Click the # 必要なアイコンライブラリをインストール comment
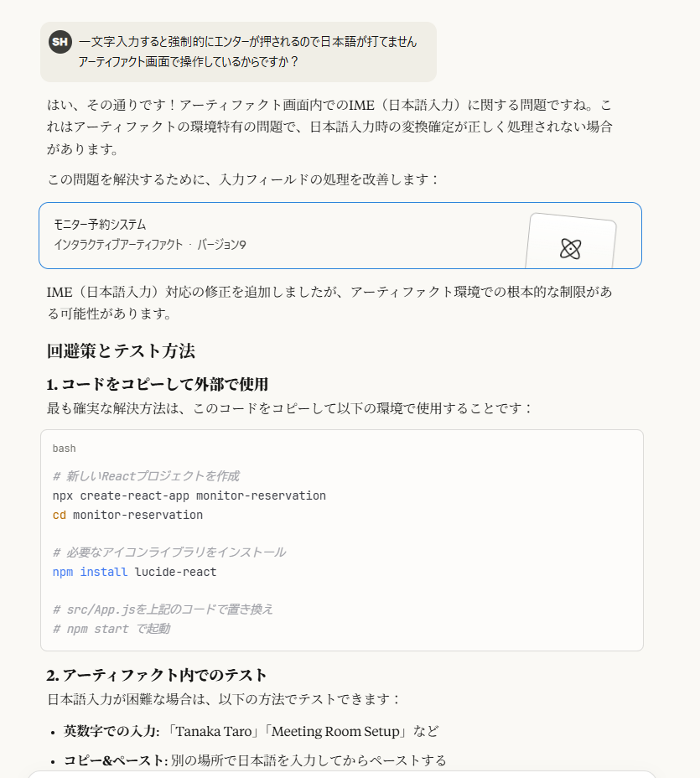The image size is (700, 778). [169, 552]
